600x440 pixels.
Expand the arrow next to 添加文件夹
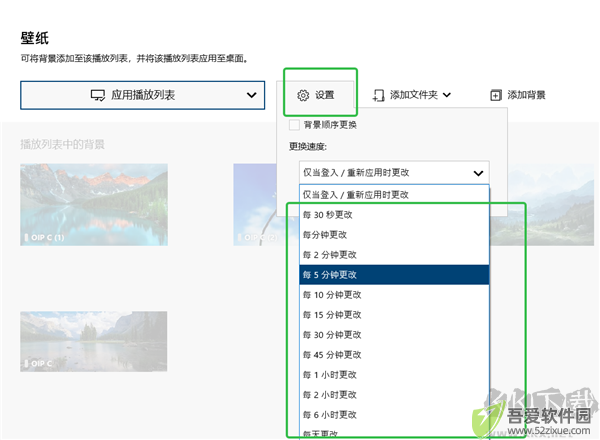447,95
